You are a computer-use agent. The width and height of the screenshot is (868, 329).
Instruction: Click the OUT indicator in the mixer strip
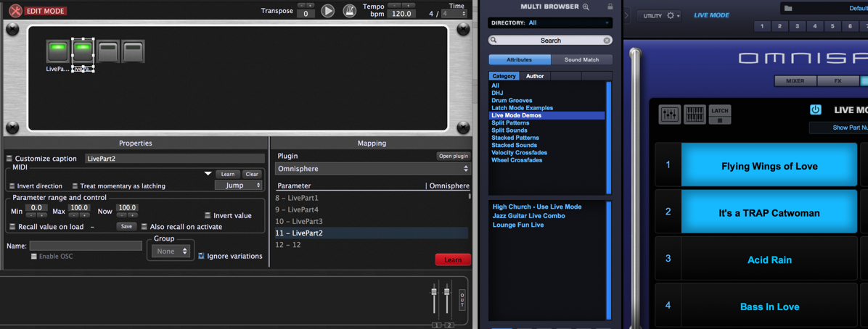(462, 300)
